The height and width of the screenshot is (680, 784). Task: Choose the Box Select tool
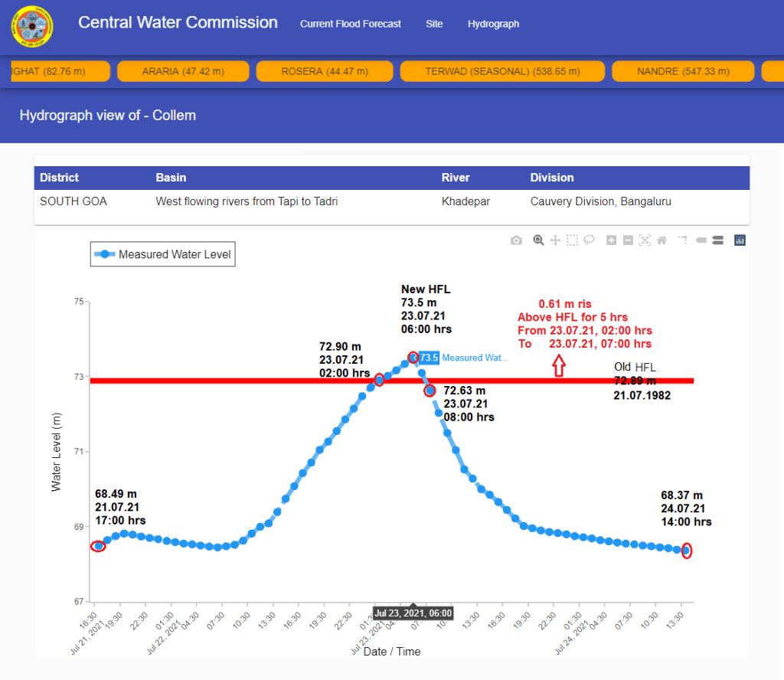coord(572,240)
